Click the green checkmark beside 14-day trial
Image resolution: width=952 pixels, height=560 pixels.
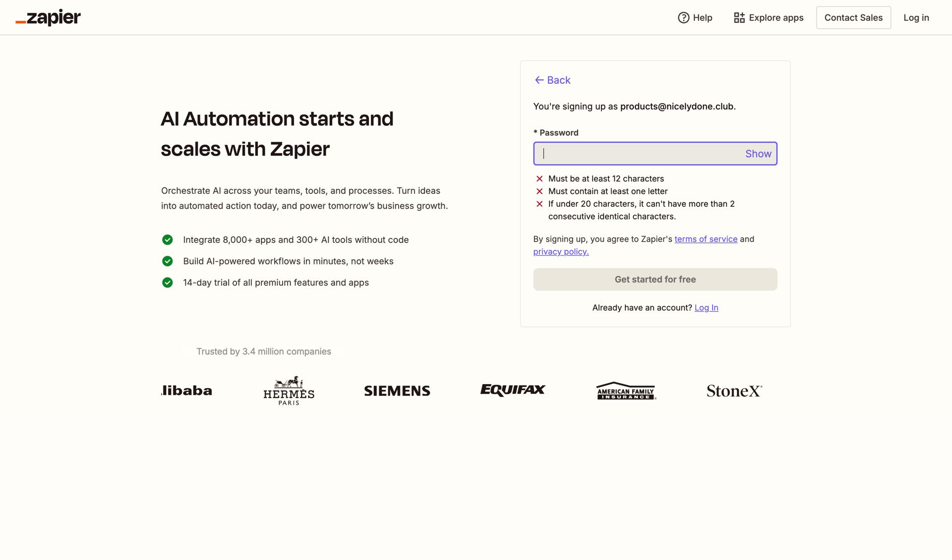[x=167, y=282]
